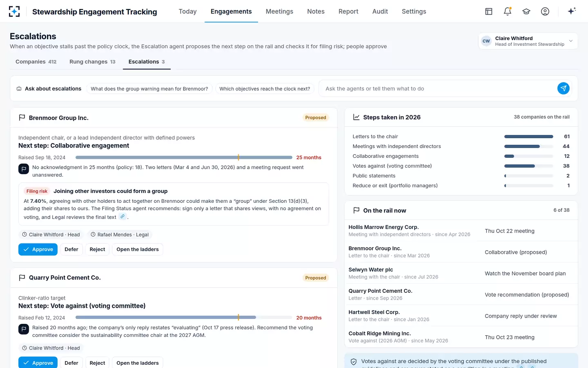
Task: Click the Filing risk tag in Brenmoor card
Action: pyautogui.click(x=37, y=191)
